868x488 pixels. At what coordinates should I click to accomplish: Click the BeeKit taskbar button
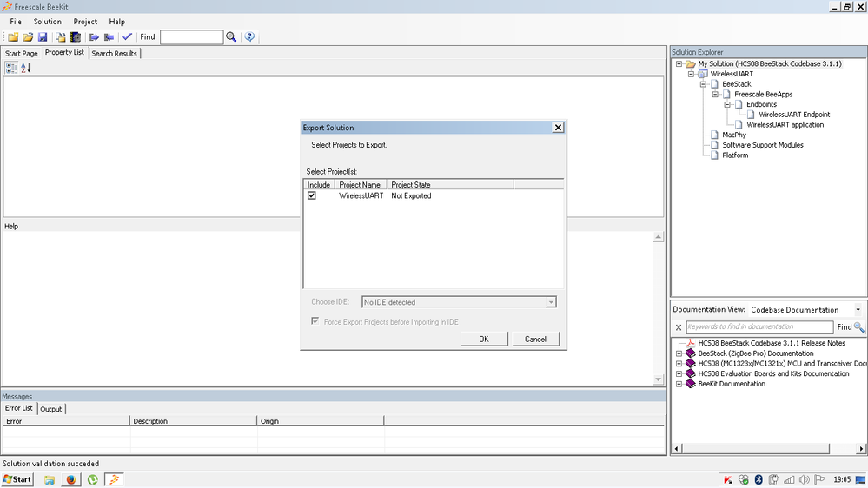(x=114, y=479)
